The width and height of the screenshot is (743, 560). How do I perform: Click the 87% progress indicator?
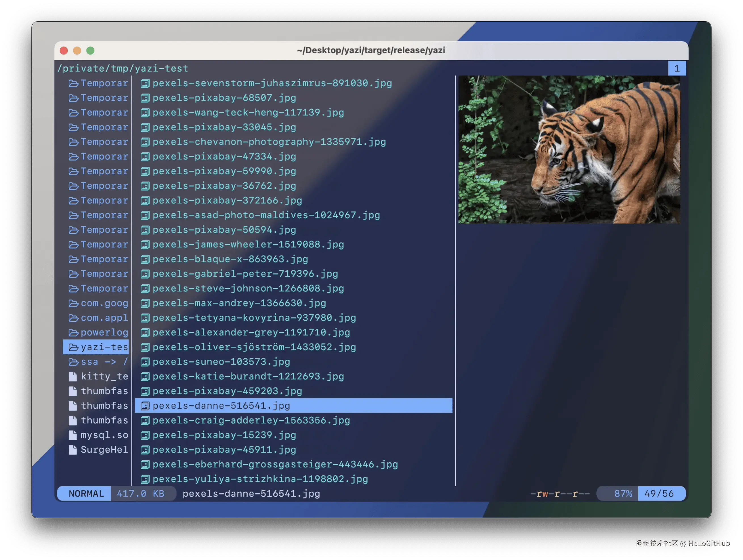(x=623, y=494)
